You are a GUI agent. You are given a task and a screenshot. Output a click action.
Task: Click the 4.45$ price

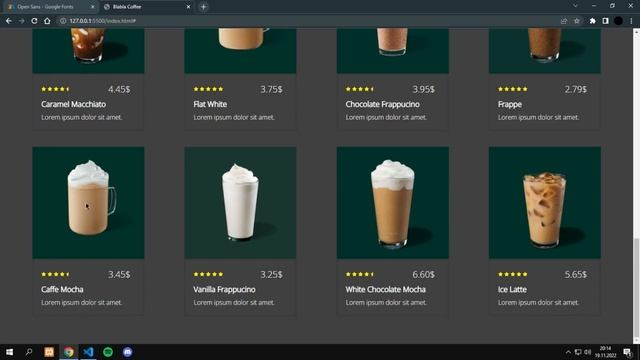(119, 89)
